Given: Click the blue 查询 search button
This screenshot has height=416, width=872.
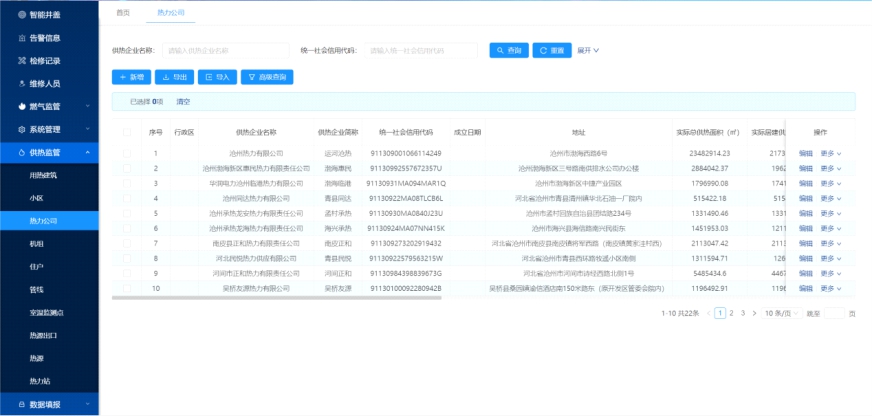Looking at the screenshot, I should pyautogui.click(x=509, y=50).
